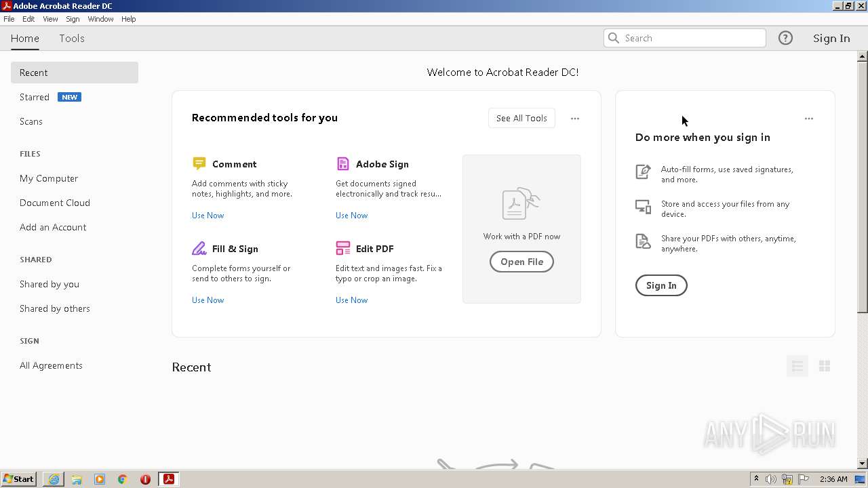Viewport: 868px width, 488px height.
Task: Click Sign In button in the sign-in card
Action: [661, 285]
